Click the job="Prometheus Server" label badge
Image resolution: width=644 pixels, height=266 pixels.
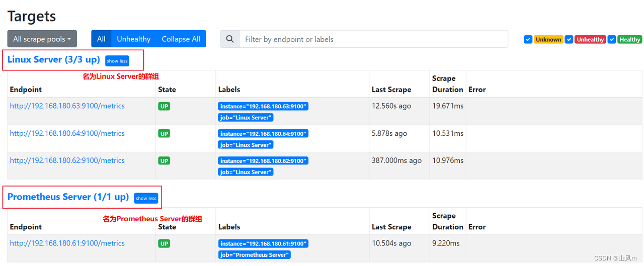pos(255,254)
